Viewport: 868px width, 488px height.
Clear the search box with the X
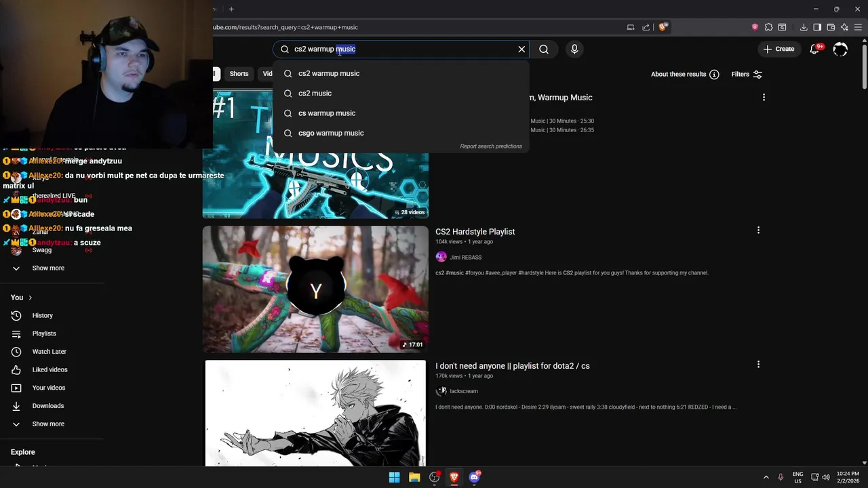coord(521,49)
